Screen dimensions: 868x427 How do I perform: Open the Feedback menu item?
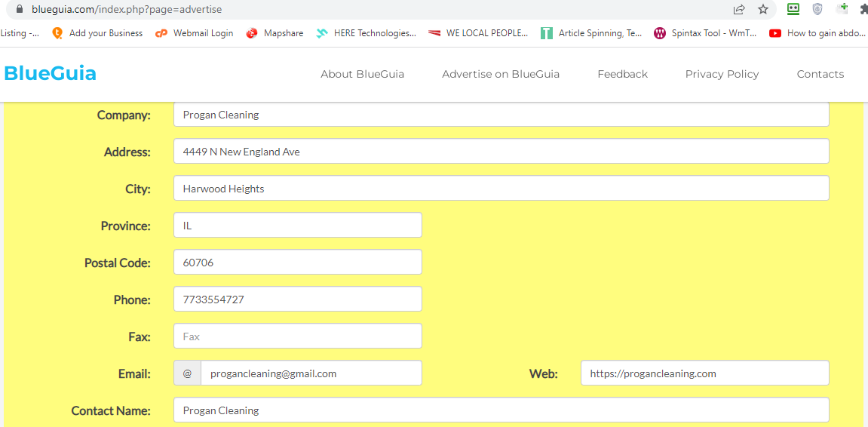pos(622,74)
